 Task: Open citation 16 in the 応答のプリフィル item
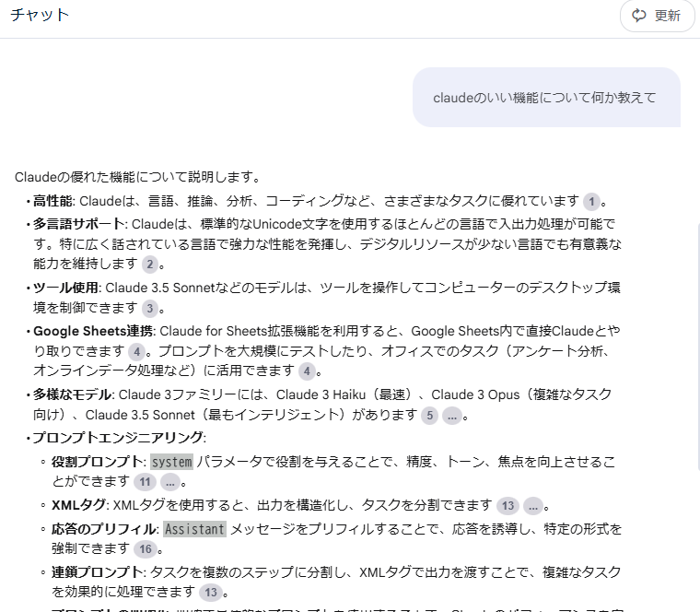point(146,549)
